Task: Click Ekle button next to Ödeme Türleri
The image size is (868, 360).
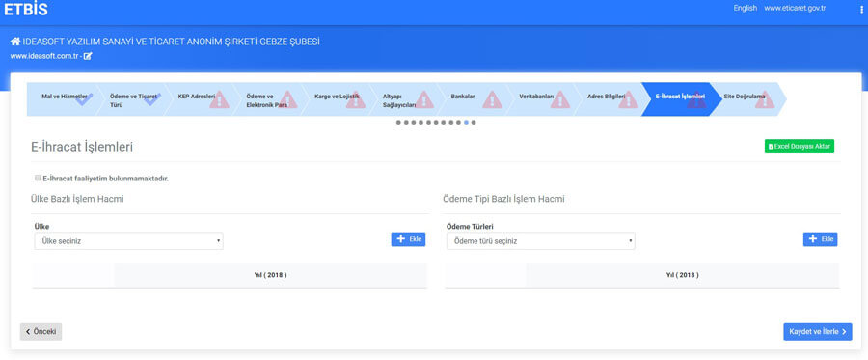Action: coord(821,239)
